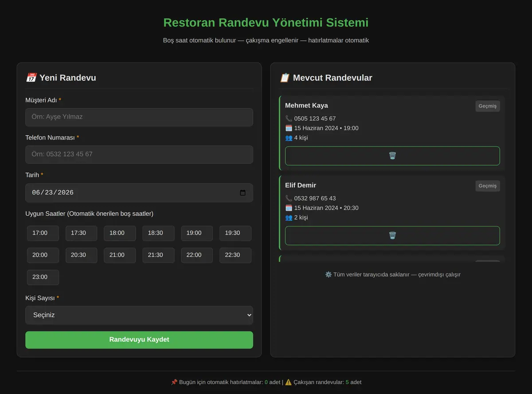Click the Müşteri Adı input field
This screenshot has height=394, width=532.
click(x=139, y=117)
